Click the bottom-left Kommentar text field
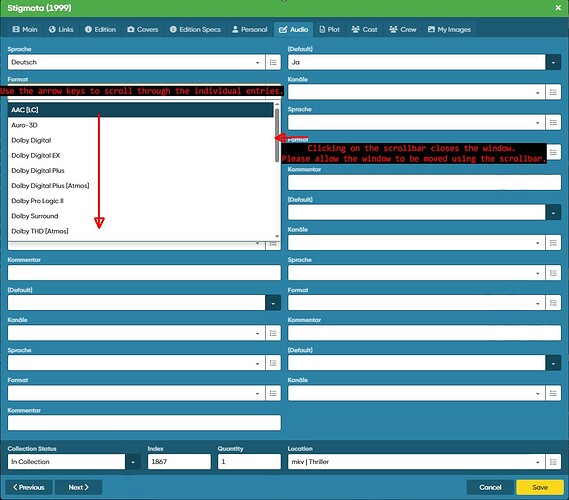569x500 pixels. 144,423
